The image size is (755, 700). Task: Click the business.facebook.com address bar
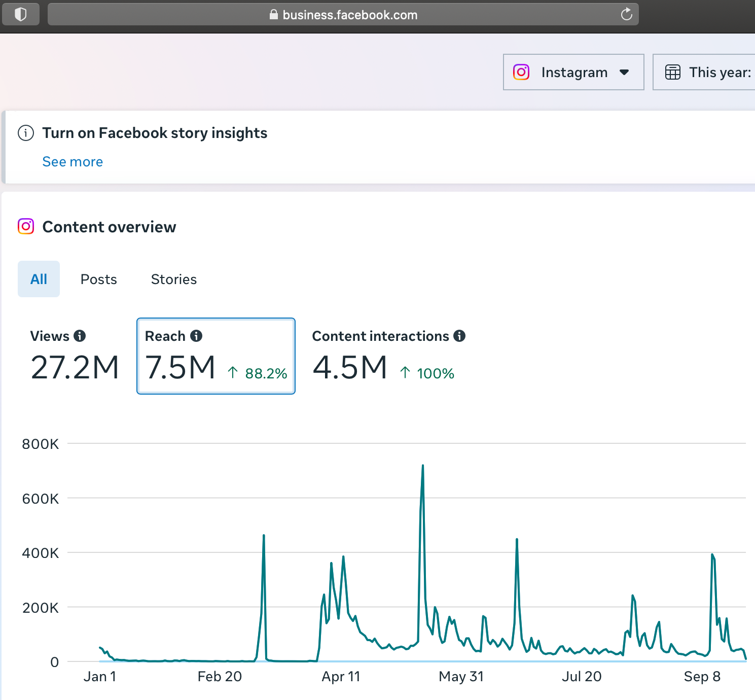pyautogui.click(x=350, y=15)
